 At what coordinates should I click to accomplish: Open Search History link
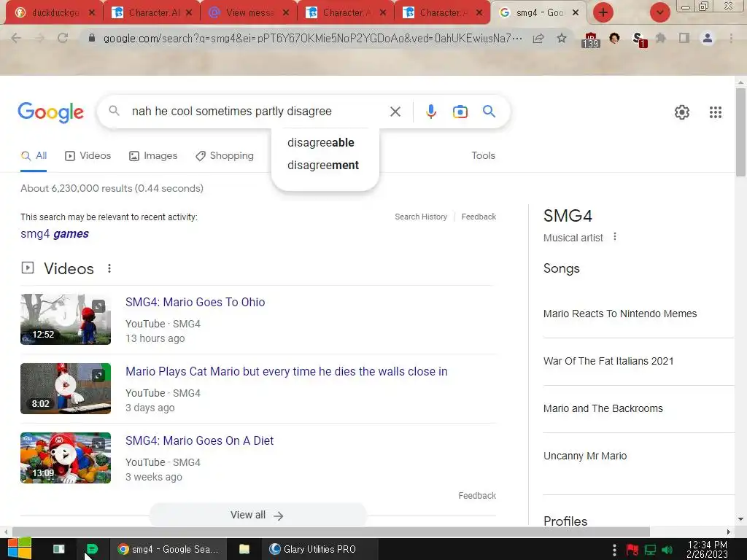(x=421, y=217)
